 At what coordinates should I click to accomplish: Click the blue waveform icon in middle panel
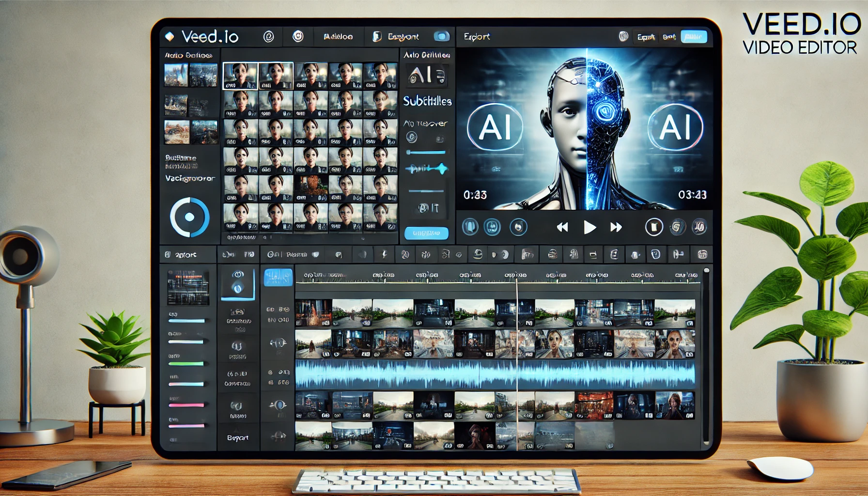(427, 169)
